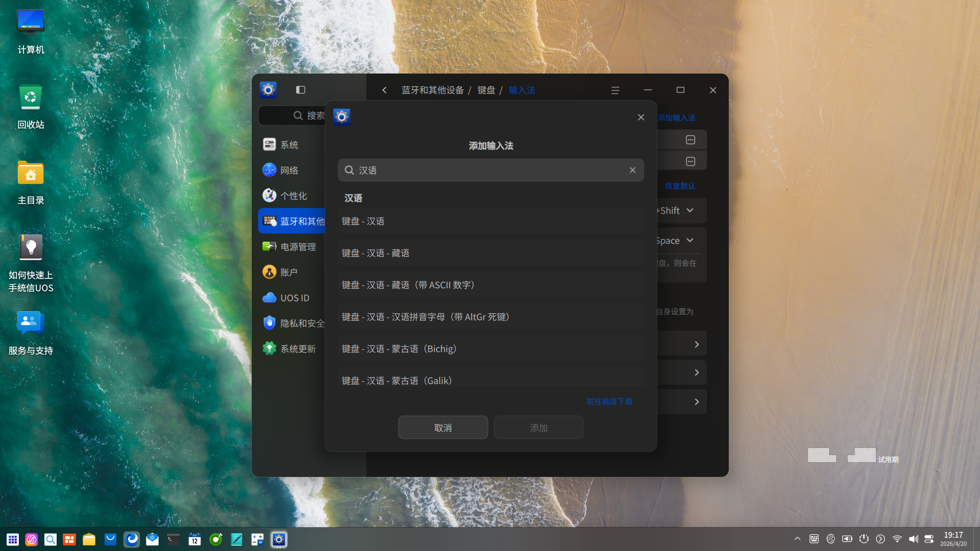Open 个性化 settings page
980x551 pixels.
[x=293, y=195]
